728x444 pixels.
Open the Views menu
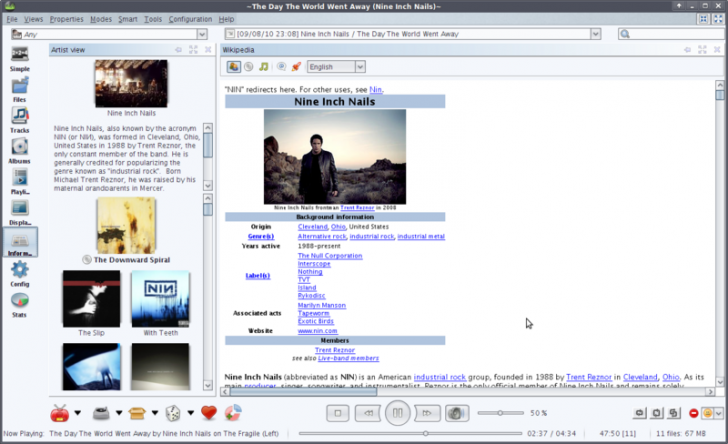click(x=33, y=19)
